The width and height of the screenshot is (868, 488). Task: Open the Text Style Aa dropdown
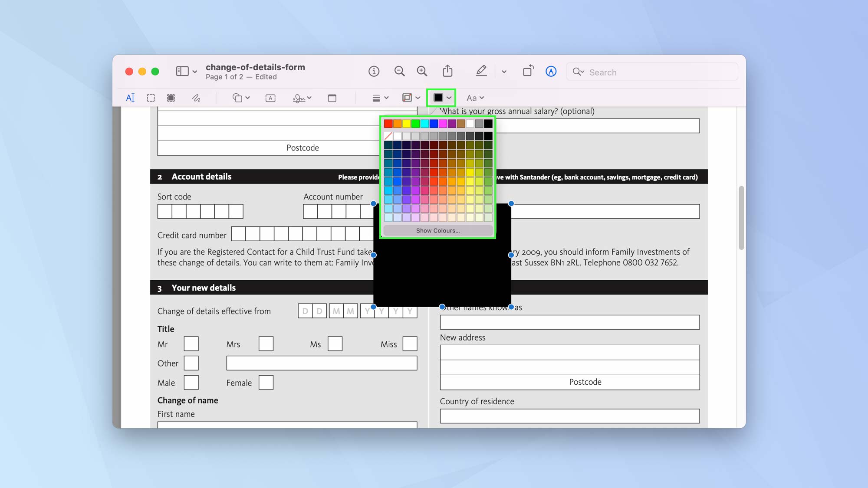pos(474,98)
